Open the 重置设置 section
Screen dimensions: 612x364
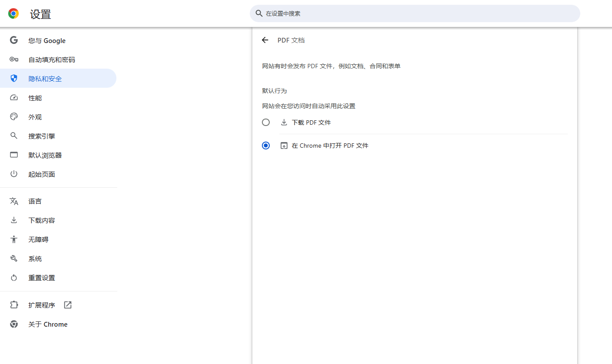tap(58, 278)
